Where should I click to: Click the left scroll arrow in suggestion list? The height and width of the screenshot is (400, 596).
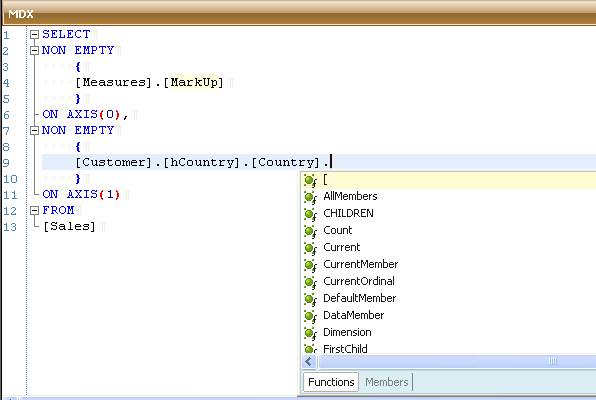click(x=309, y=362)
